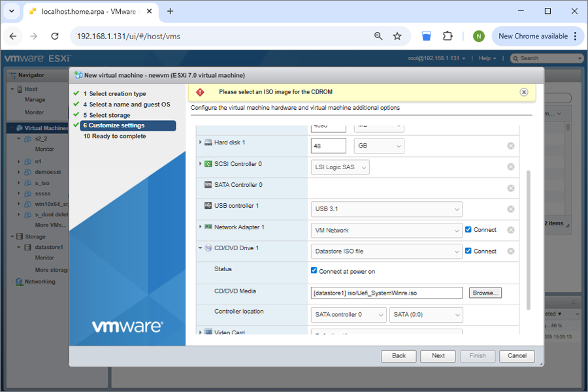The height and width of the screenshot is (392, 588).
Task: Expand Hard disk 1 details
Action: coord(201,142)
